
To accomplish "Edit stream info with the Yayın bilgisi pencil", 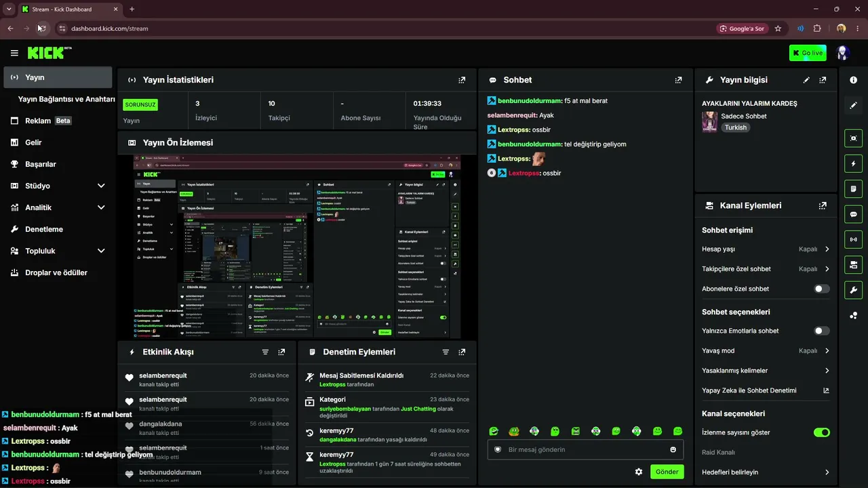I will [806, 80].
